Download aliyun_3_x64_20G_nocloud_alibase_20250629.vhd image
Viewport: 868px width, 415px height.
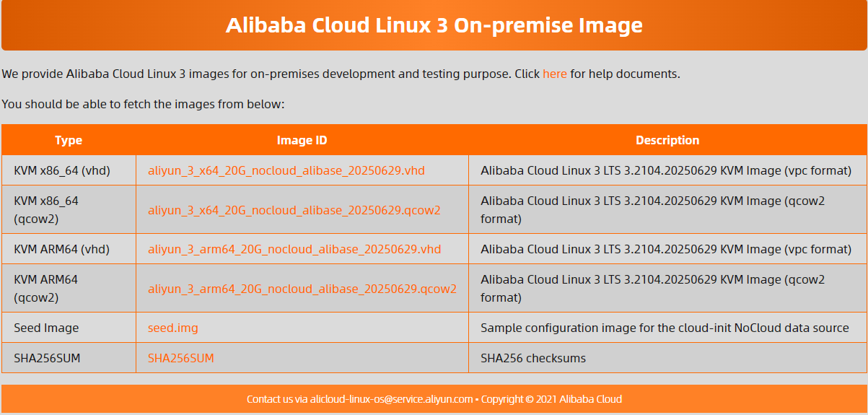tap(286, 171)
